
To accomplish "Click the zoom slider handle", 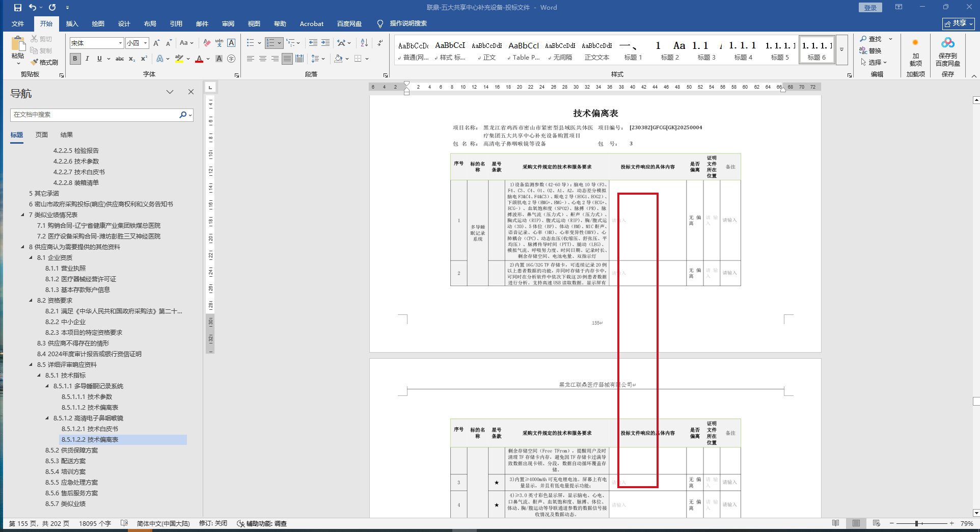I will [916, 523].
